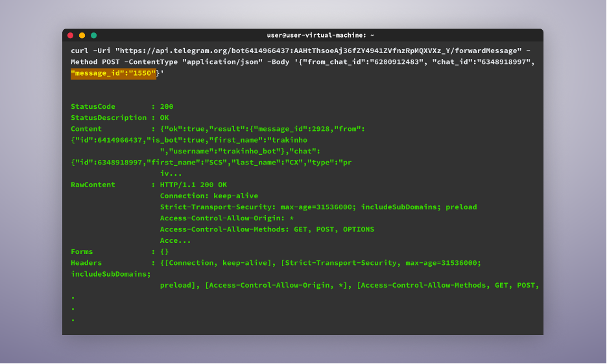Click the "chat_id":"6348918997" text

(x=481, y=62)
